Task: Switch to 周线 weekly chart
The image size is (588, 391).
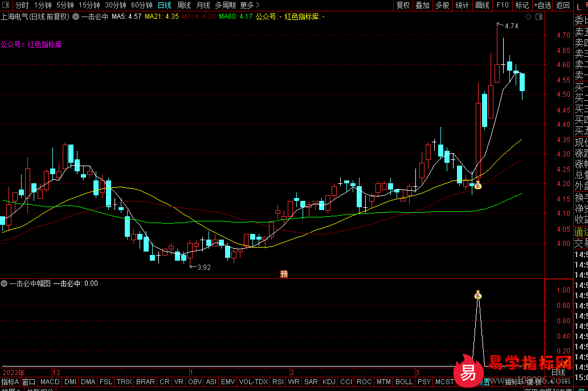Action: click(x=183, y=5)
